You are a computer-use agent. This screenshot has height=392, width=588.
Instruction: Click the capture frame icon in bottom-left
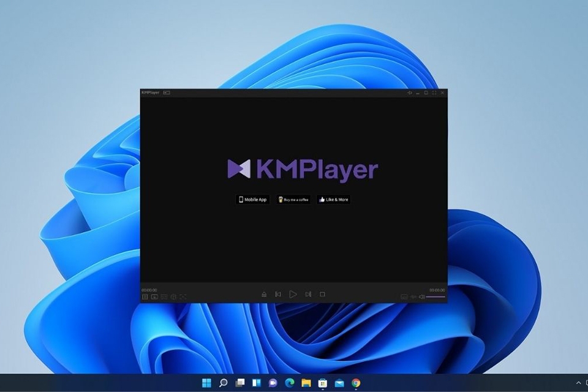click(x=183, y=296)
